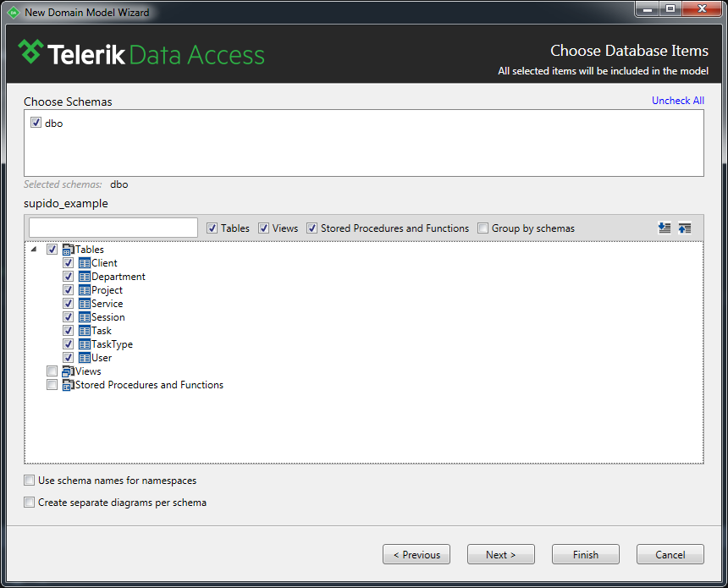Viewport: 728px width, 588px height.
Task: Cancel the wizard
Action: click(x=670, y=554)
